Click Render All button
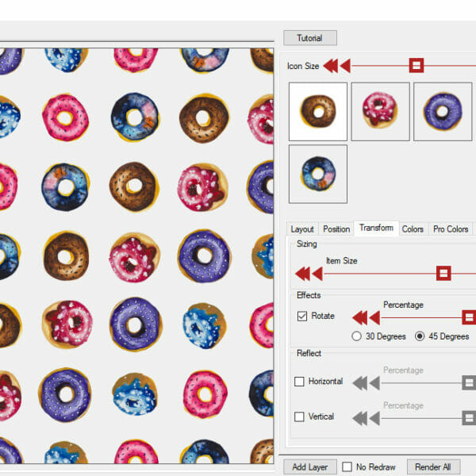This screenshot has height=476, width=476. [433, 467]
